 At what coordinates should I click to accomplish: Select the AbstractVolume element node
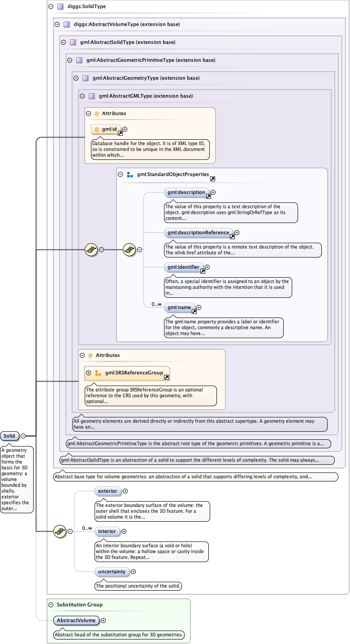point(76,621)
